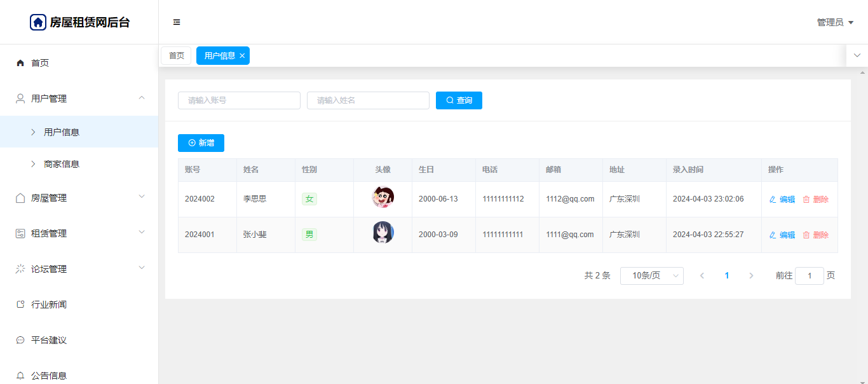This screenshot has height=384, width=868.
Task: Click 李思思's avatar thumbnail
Action: tap(383, 197)
